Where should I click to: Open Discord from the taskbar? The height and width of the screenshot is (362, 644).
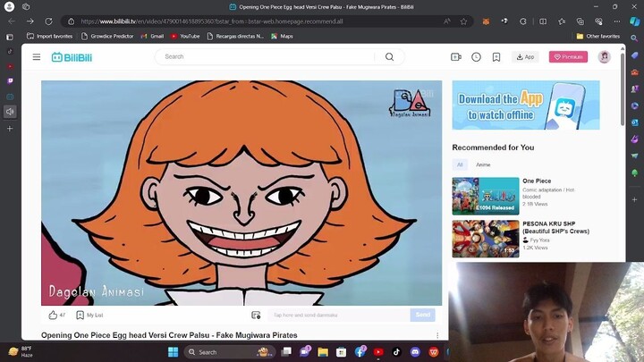click(x=415, y=352)
